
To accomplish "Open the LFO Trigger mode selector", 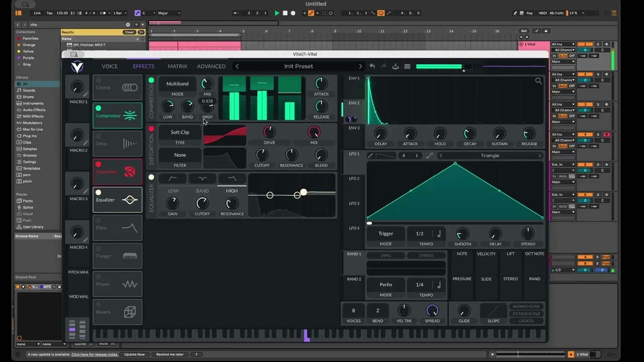I will [386, 234].
